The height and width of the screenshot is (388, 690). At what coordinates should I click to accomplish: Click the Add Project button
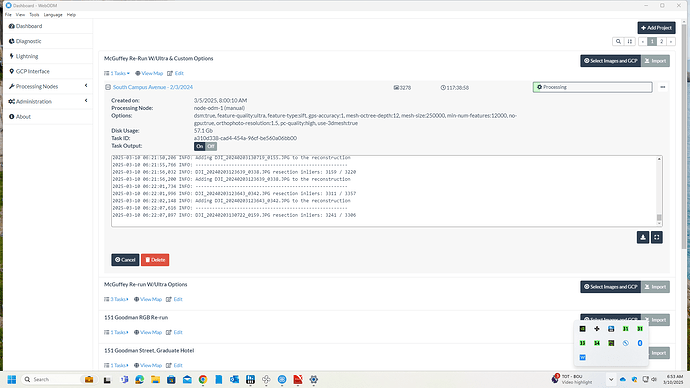656,28
